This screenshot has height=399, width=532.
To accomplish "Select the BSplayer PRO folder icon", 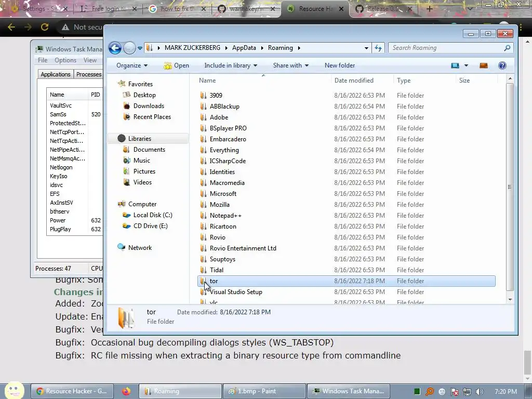I will pyautogui.click(x=203, y=128).
